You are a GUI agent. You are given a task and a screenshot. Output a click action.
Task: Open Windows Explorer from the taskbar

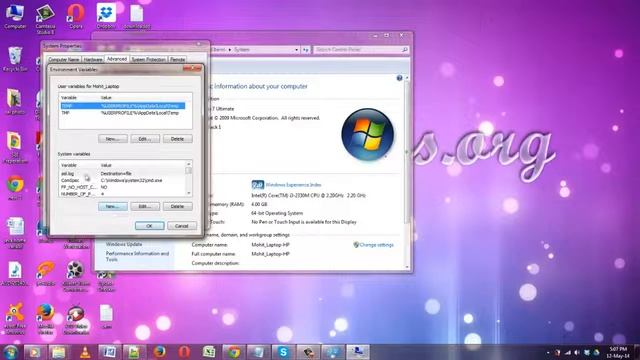point(58,352)
